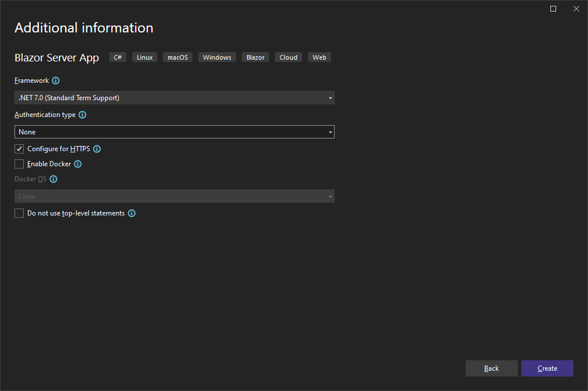This screenshot has height=391, width=588.
Task: Click the Configure for HTTPS info icon
Action: (97, 149)
